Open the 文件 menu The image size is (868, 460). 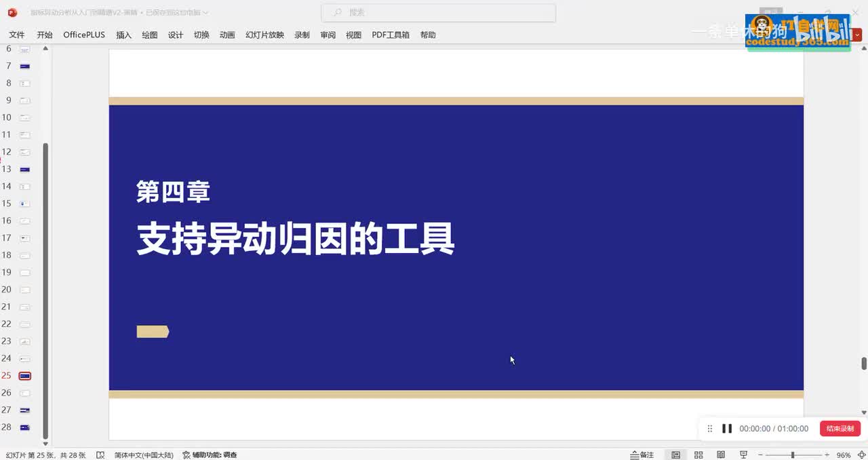click(17, 35)
